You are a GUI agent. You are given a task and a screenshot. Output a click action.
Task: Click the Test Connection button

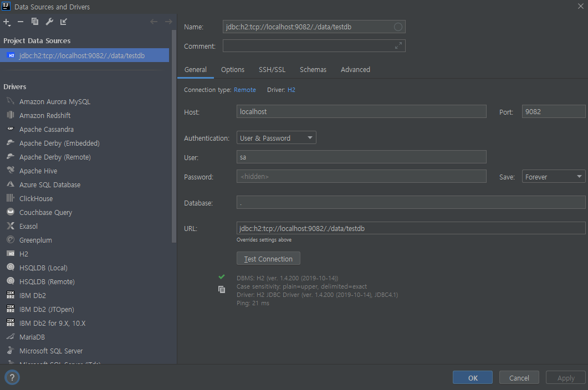(268, 259)
